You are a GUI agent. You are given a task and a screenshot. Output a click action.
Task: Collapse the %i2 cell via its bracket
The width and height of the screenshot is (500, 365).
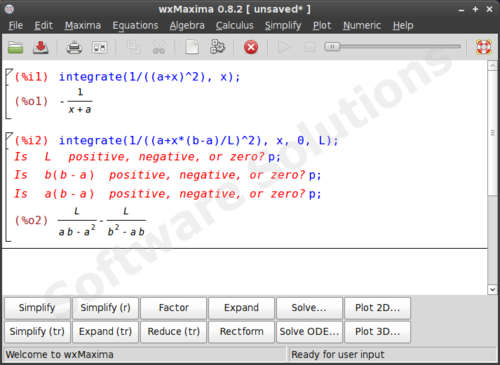[x=8, y=187]
